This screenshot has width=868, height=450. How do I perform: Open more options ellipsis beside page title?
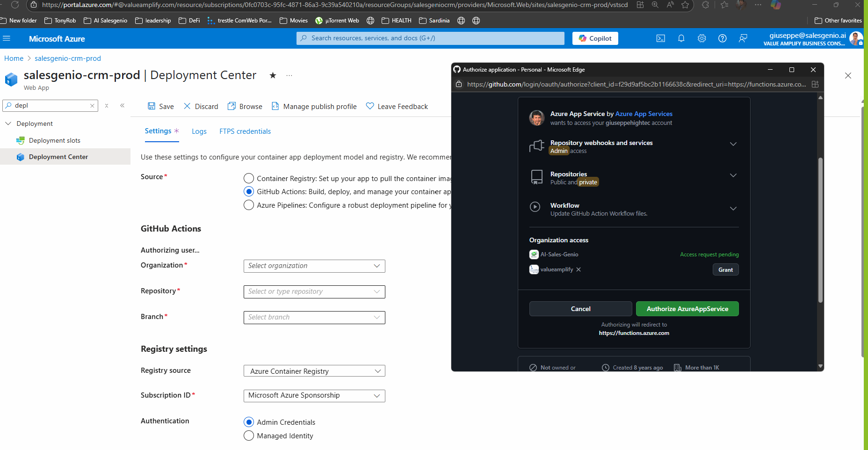point(289,75)
